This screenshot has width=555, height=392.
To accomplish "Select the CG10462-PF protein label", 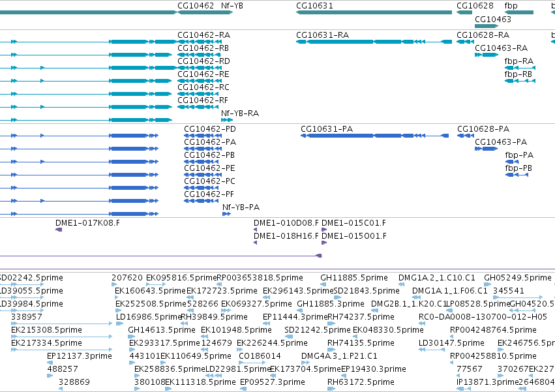I will (x=209, y=194).
